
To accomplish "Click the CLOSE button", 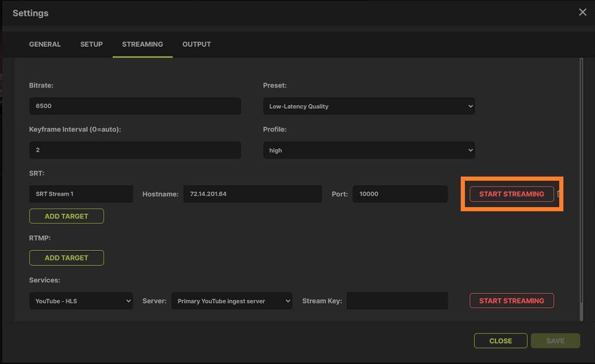I will 501,341.
